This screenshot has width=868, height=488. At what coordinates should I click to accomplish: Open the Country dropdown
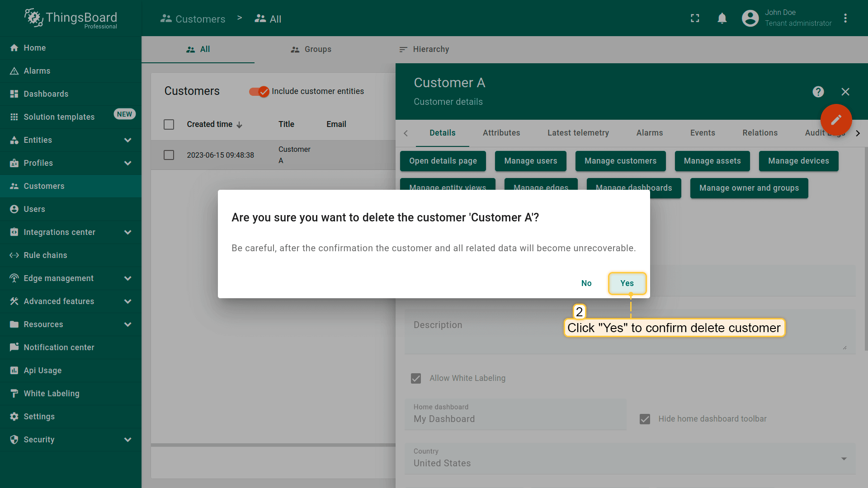click(x=629, y=459)
